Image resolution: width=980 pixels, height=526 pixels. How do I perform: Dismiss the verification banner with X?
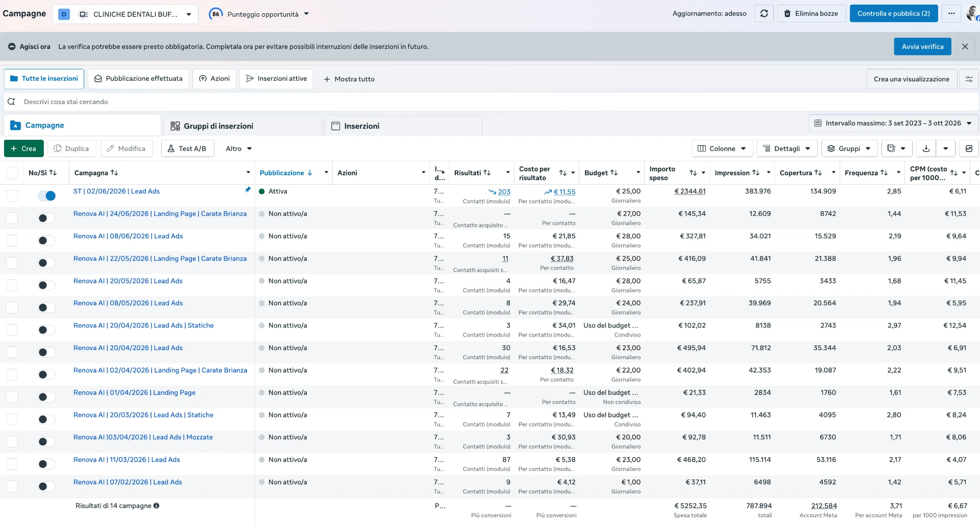click(965, 46)
